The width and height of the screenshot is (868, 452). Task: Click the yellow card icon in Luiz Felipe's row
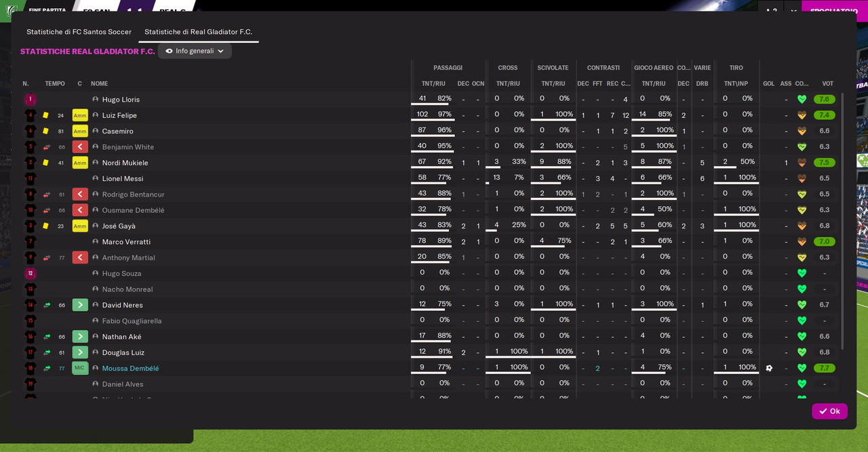click(x=46, y=115)
